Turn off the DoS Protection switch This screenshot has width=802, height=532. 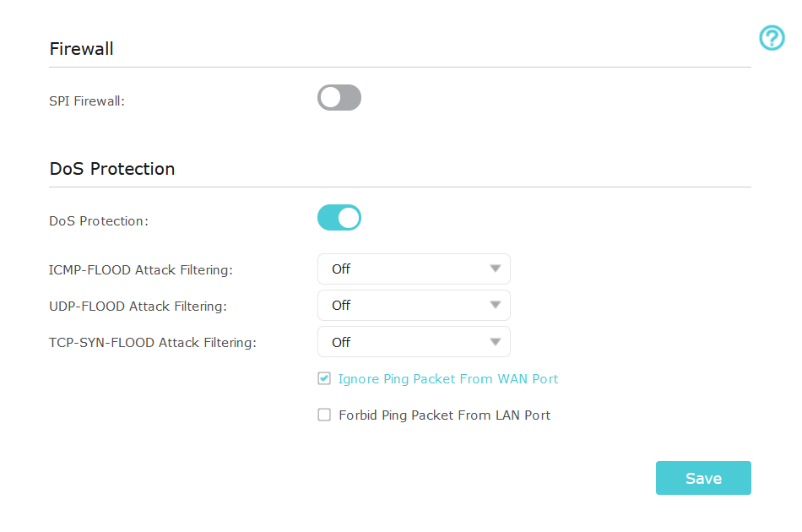(339, 218)
